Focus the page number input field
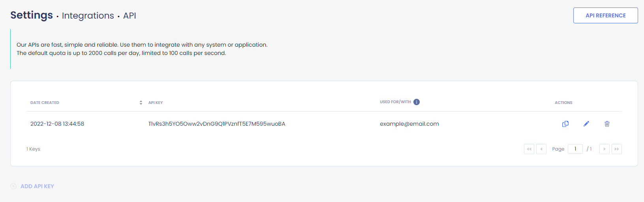The image size is (644, 202). pos(575,149)
